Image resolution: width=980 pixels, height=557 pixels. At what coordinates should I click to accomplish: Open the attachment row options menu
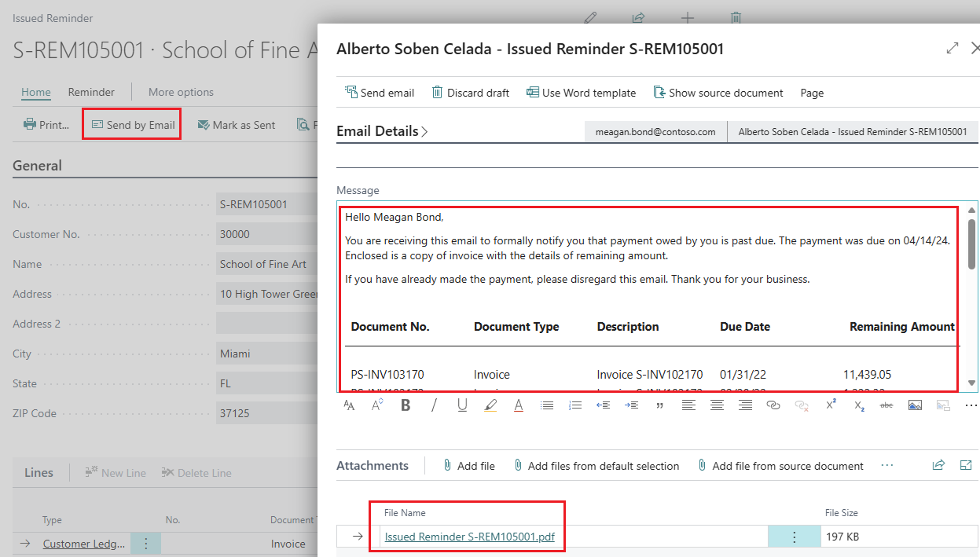point(794,536)
